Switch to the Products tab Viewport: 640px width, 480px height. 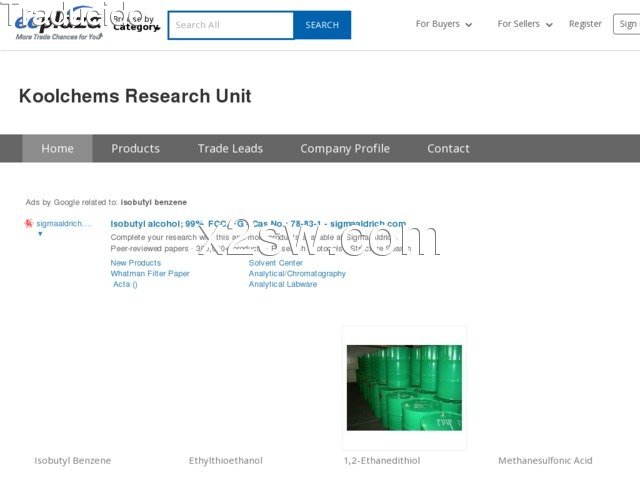pos(135,148)
